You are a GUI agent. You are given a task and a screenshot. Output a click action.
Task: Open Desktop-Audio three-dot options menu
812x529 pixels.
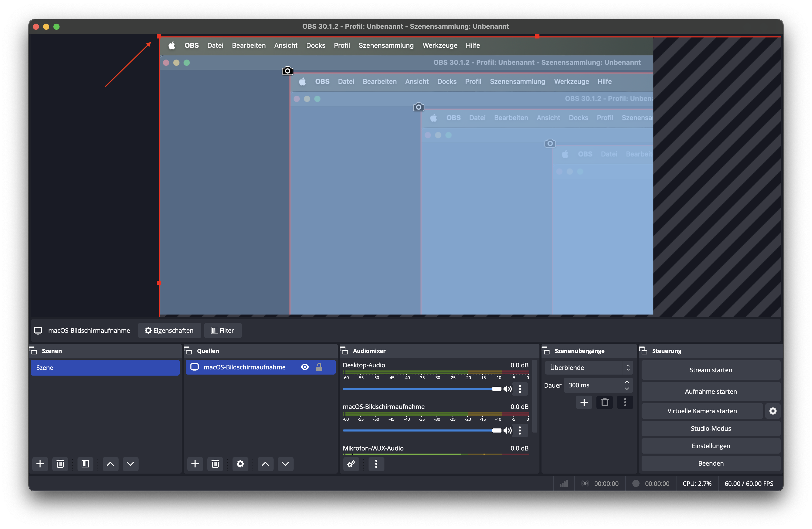pyautogui.click(x=520, y=389)
